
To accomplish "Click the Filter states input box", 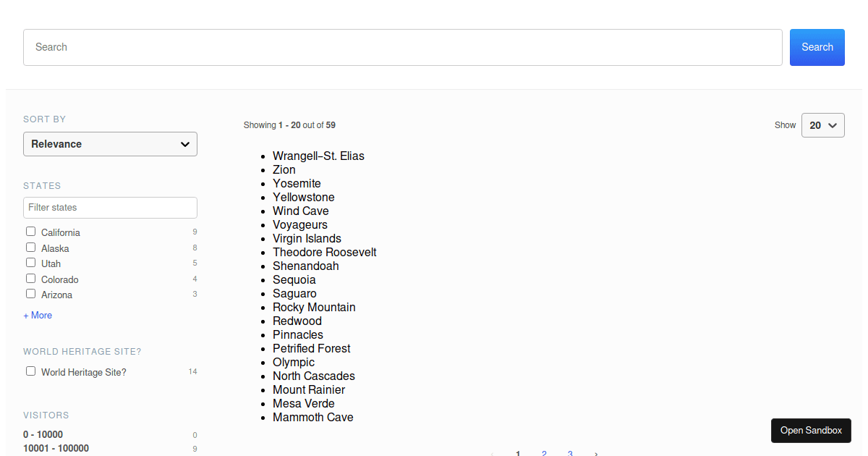I will [x=110, y=208].
